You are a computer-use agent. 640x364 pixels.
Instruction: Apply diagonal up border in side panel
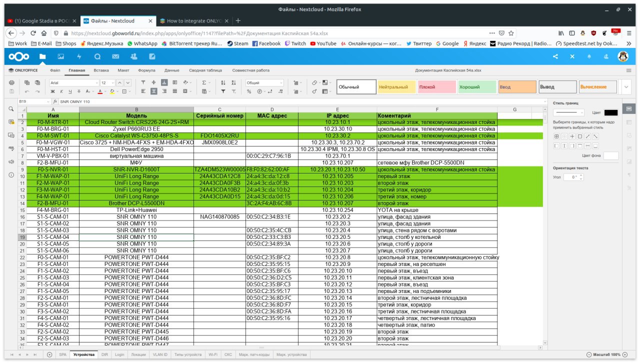coord(587,136)
